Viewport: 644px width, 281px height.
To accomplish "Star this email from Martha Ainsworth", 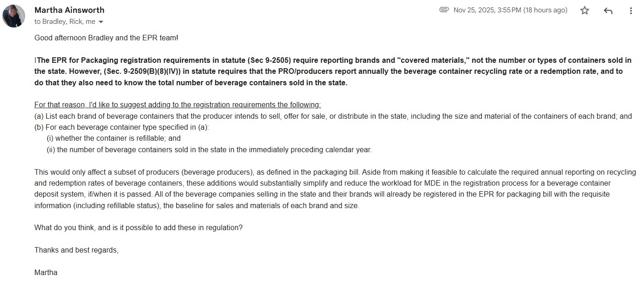I will tap(584, 11).
